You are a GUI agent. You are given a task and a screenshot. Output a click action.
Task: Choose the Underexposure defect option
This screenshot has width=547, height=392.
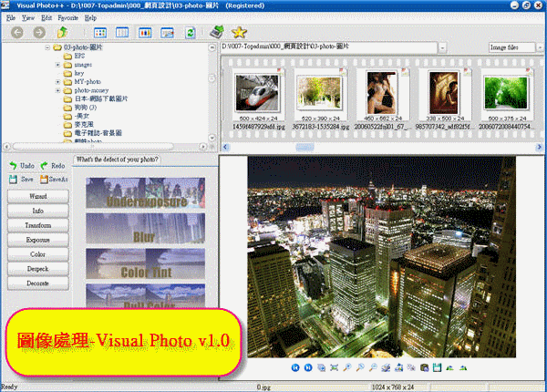click(x=146, y=194)
